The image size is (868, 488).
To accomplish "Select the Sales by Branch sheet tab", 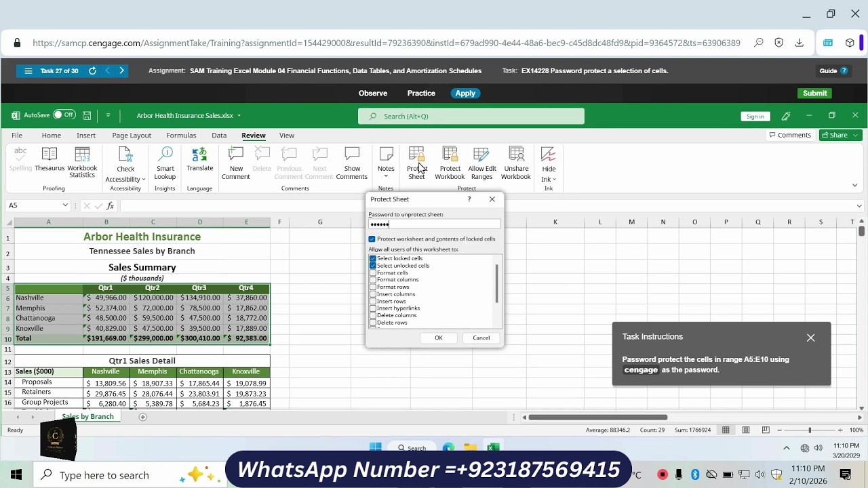I will 87,417.
